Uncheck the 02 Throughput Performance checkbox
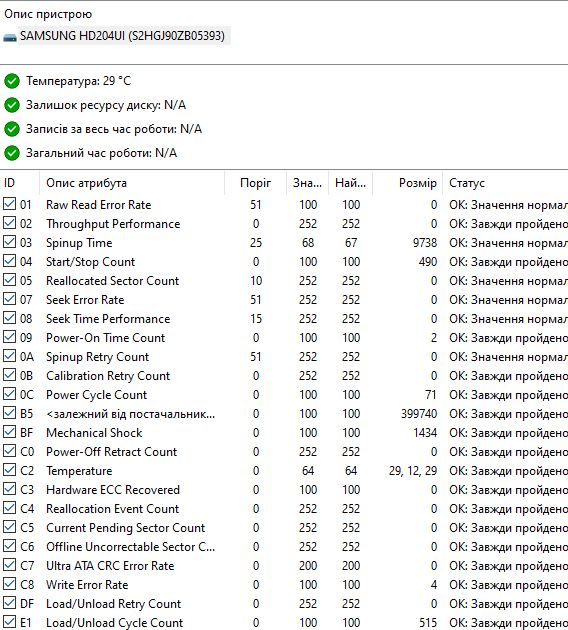This screenshot has height=630, width=568. (x=10, y=223)
